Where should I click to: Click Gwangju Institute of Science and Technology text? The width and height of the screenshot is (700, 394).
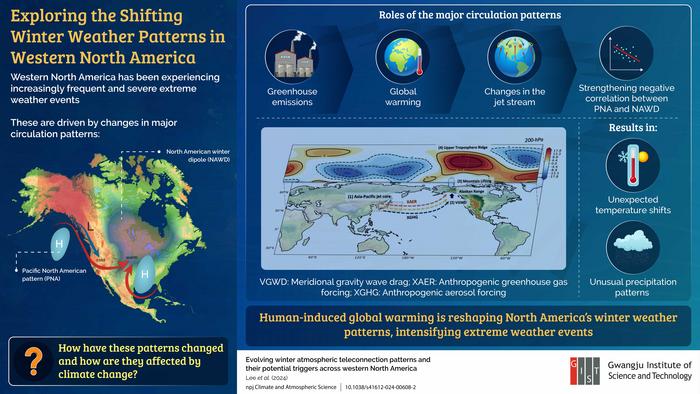(650, 370)
